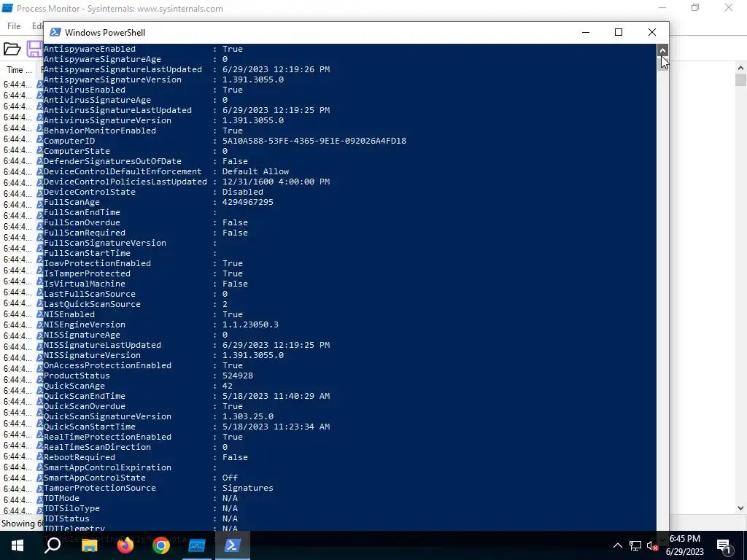
Task: Click the PowerShell scrollbar up arrow
Action: [x=662, y=50]
